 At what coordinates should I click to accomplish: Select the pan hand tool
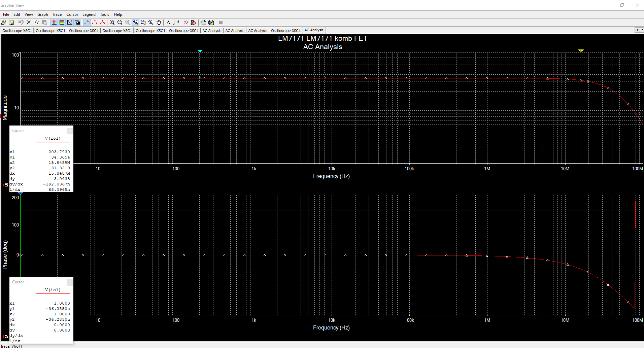point(159,23)
